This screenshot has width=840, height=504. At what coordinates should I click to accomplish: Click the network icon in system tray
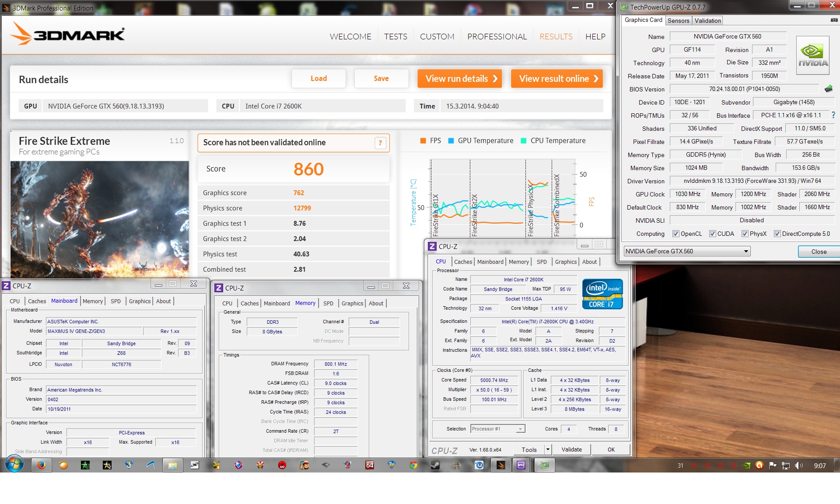[x=786, y=465]
